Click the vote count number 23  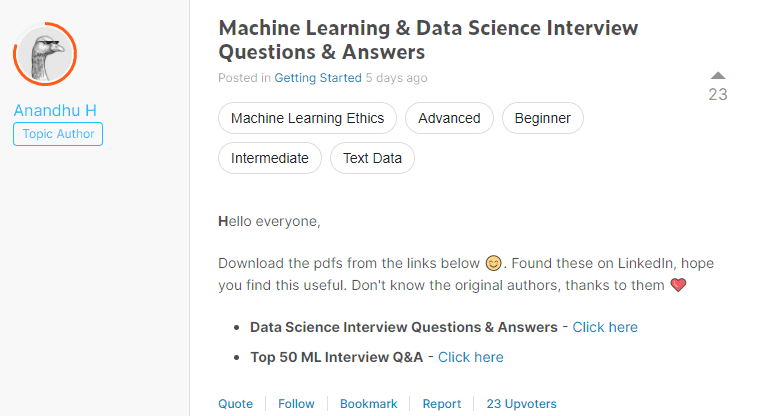(x=717, y=95)
